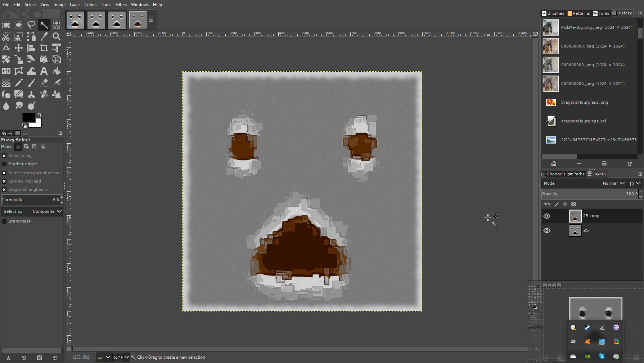Adjust the Threshold slider
The height and width of the screenshot is (363, 644).
pyautogui.click(x=31, y=200)
